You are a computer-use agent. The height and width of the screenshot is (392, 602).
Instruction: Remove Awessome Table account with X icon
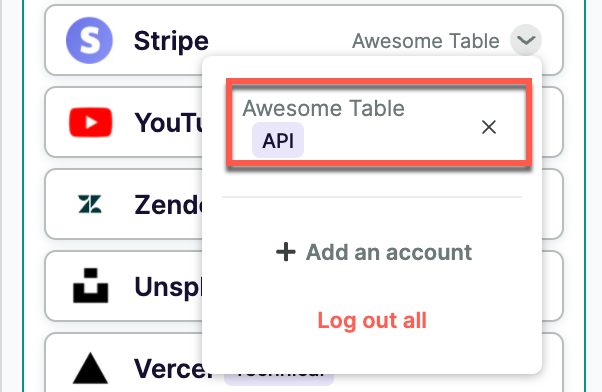pyautogui.click(x=489, y=127)
